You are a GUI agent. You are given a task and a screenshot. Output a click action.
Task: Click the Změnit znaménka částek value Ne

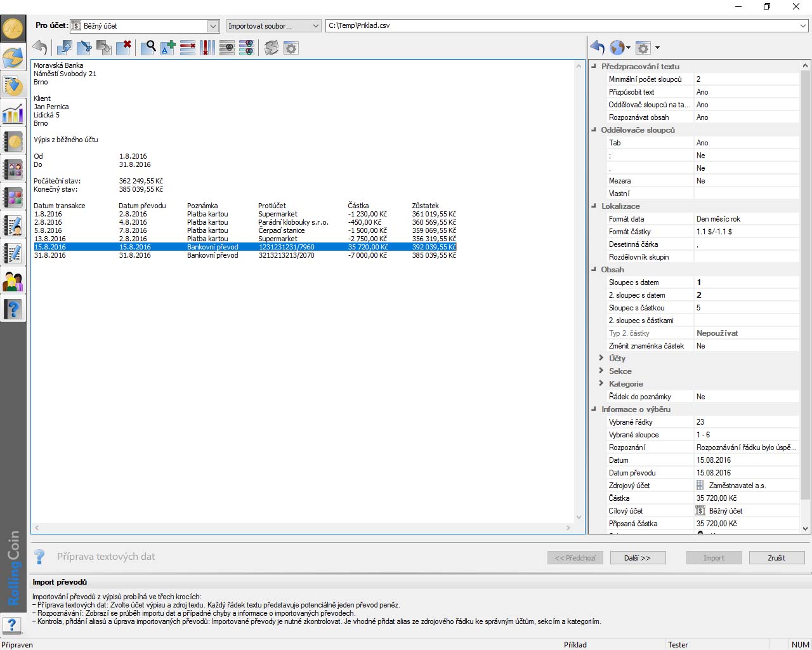coord(747,346)
